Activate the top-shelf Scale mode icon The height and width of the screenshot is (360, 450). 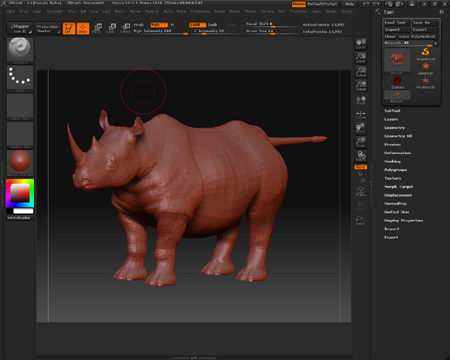[x=111, y=28]
